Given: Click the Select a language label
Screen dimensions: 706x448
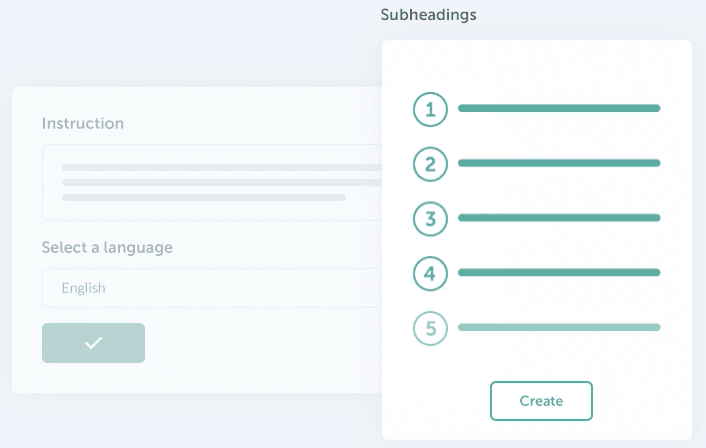Looking at the screenshot, I should (x=107, y=247).
